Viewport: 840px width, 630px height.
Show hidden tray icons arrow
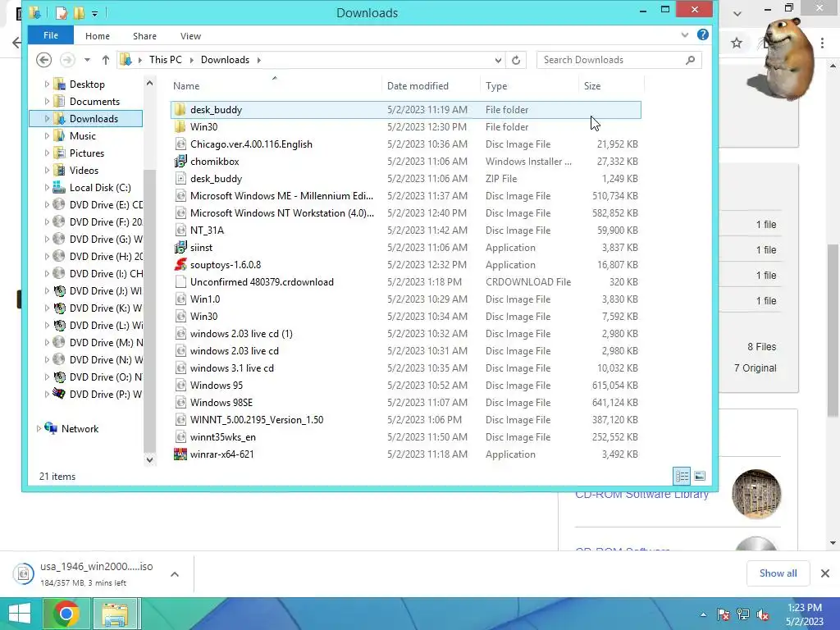[x=703, y=614]
